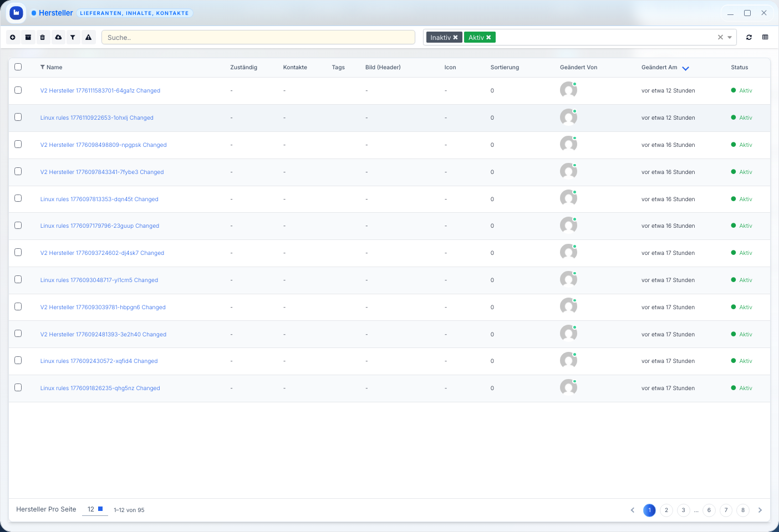The width and height of the screenshot is (779, 532).
Task: Click the refresh list icon
Action: 749,37
